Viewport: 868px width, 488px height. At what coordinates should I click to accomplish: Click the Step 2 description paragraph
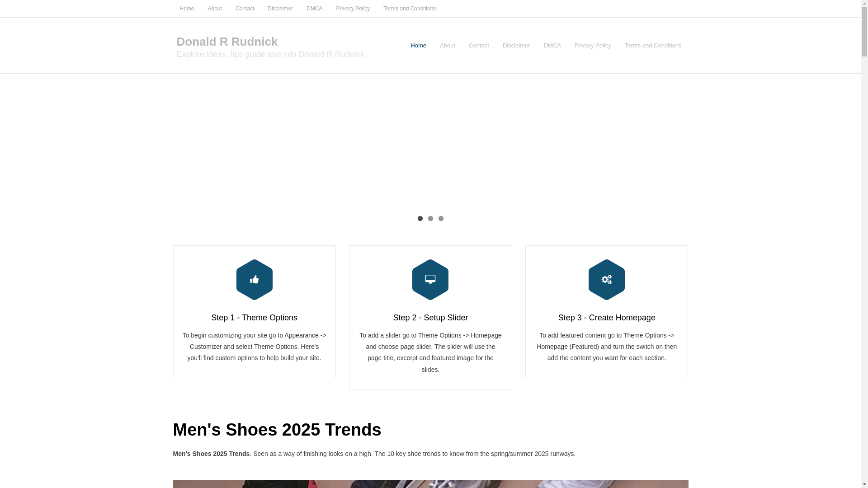pos(430,352)
